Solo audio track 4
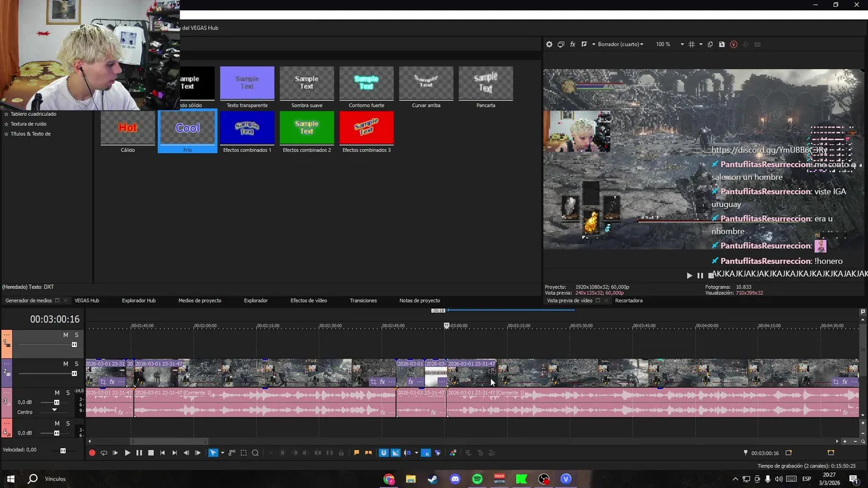This screenshot has height=488, width=868. coord(68,424)
